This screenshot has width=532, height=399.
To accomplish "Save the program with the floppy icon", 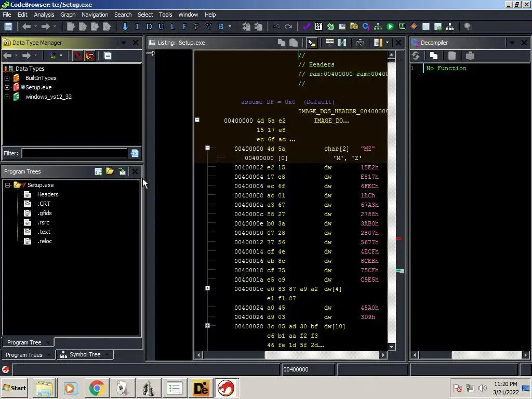I will tap(8, 26).
